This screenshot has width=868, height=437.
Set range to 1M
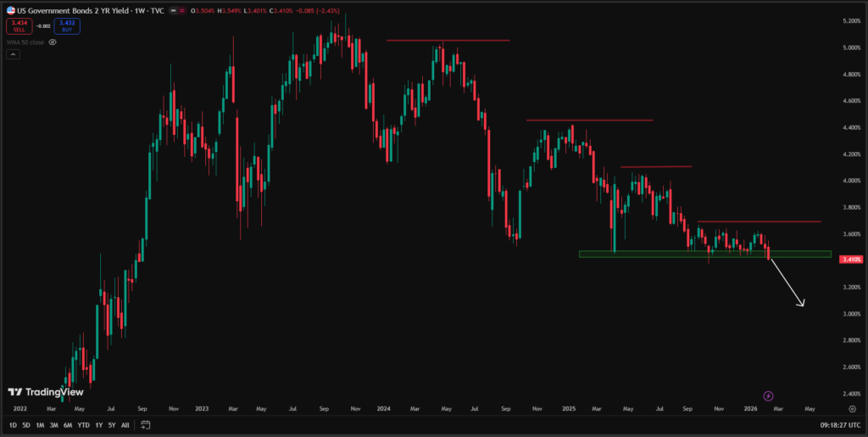click(x=40, y=425)
